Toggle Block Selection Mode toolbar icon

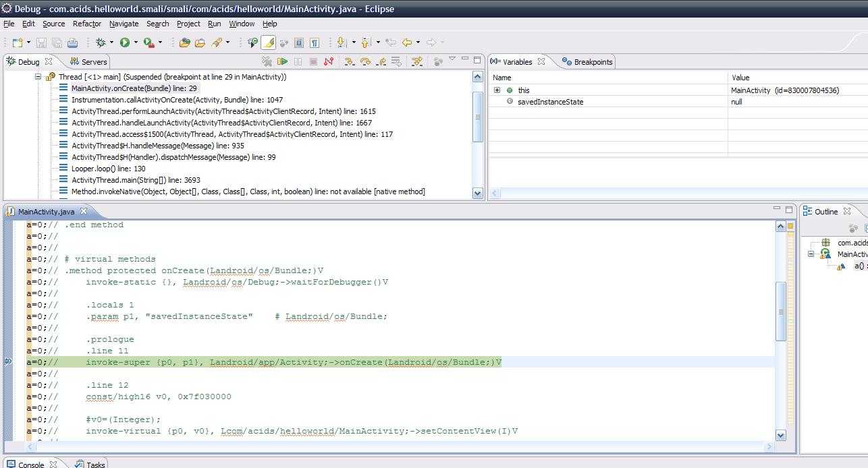(x=299, y=42)
